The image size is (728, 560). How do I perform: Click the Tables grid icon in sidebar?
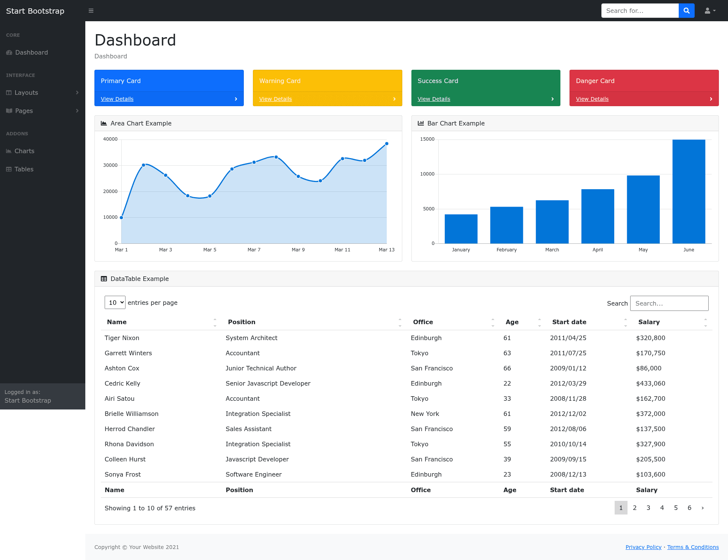click(x=9, y=169)
